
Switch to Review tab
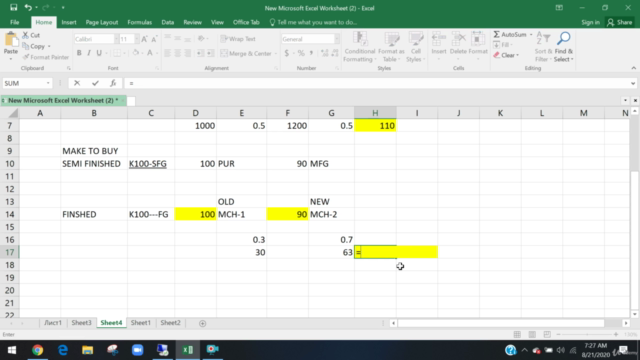pyautogui.click(x=192, y=22)
